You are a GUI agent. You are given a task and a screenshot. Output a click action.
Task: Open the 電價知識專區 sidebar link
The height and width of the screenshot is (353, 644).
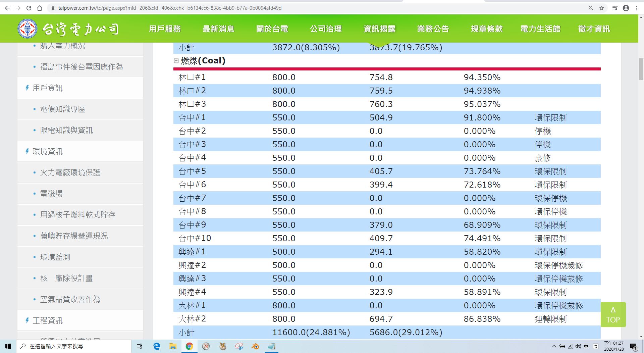63,109
